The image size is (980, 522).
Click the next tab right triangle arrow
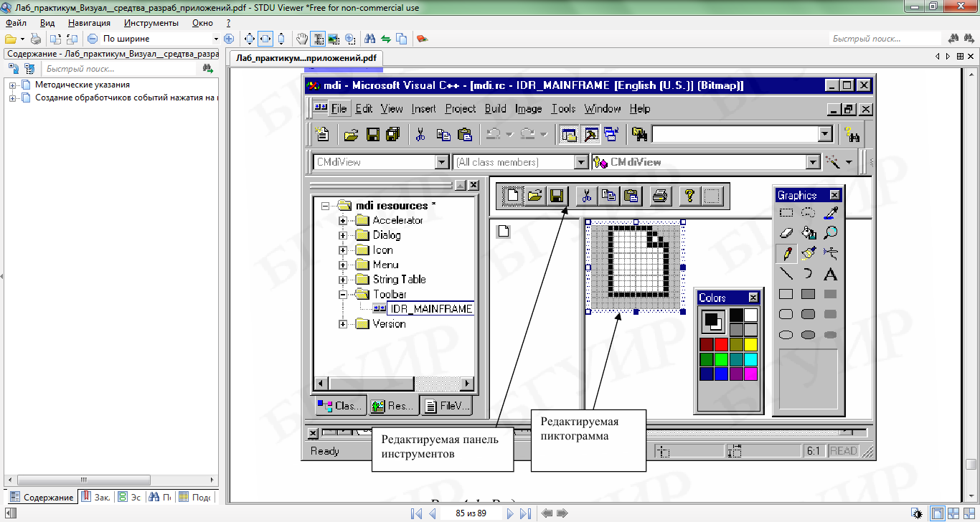(948, 56)
